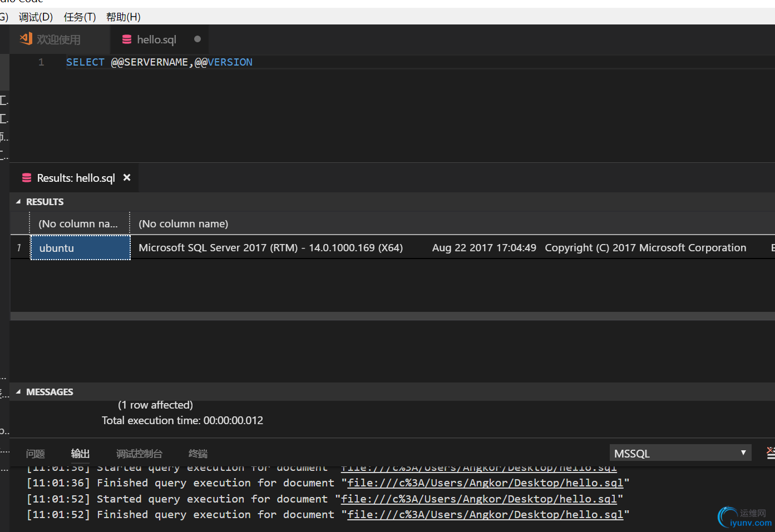Click the unsaved dot on hello.sql tab
Image resolution: width=775 pixels, height=532 pixels.
pyautogui.click(x=198, y=39)
